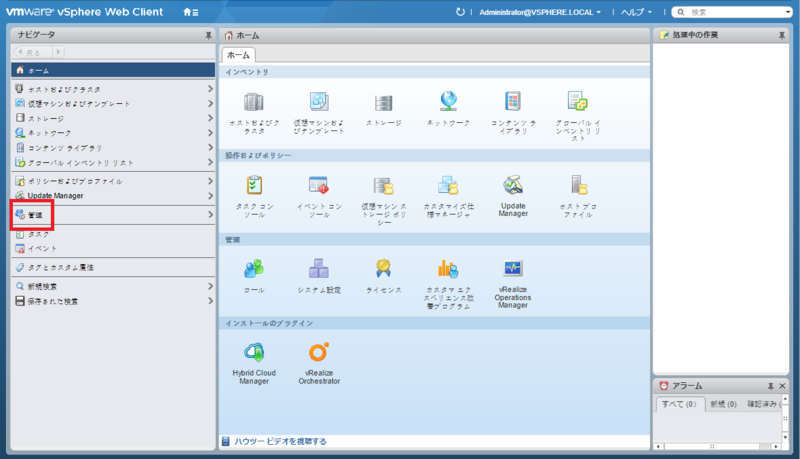Open the Task Console icon

coord(254,185)
